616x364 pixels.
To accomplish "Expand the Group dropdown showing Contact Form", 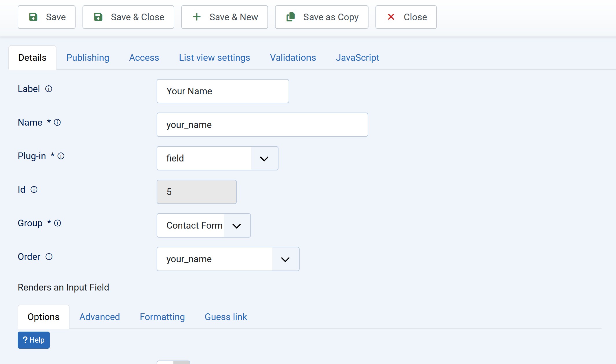I will 203,225.
